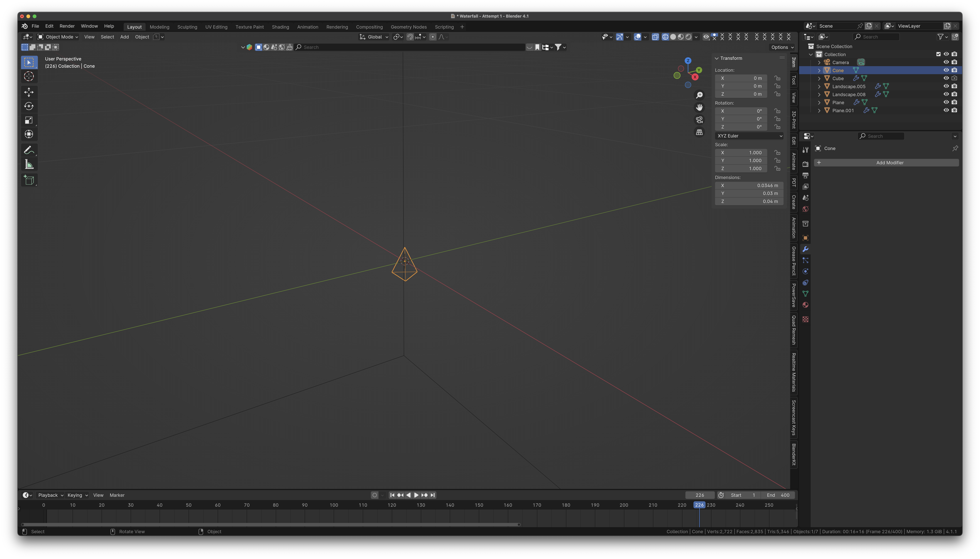Click the Select Box tool

[29, 62]
